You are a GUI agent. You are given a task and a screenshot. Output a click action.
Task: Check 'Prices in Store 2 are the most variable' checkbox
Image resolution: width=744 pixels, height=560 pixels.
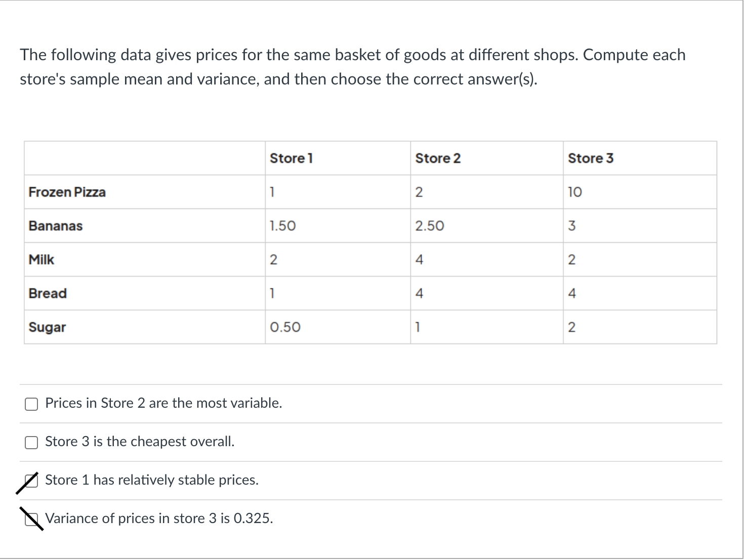(31, 404)
